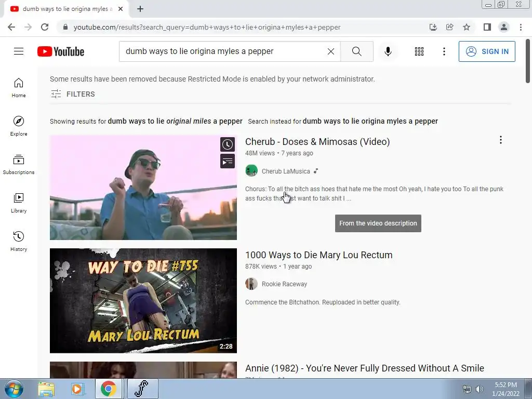Click the network icon in system tray
The height and width of the screenshot is (399, 532).
point(467,389)
